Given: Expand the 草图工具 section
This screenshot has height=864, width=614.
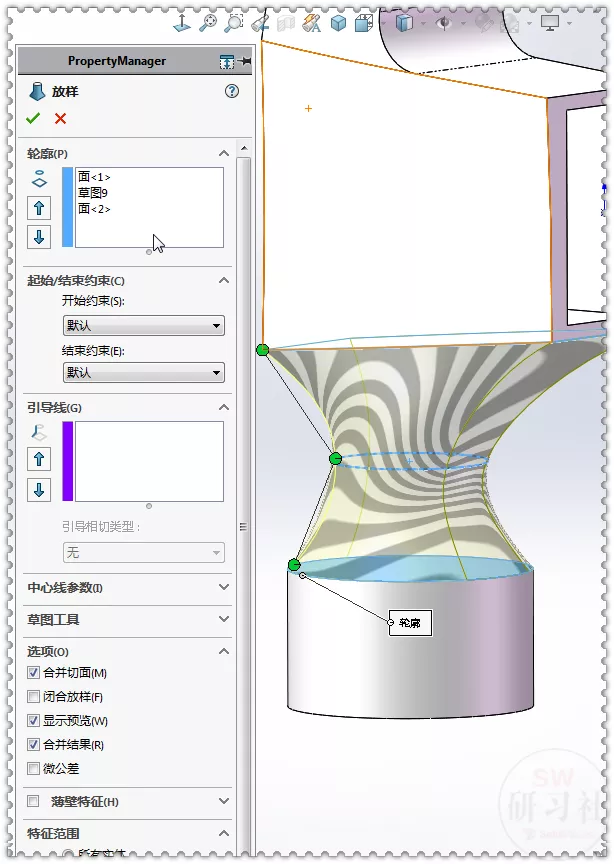Looking at the screenshot, I should 224,619.
